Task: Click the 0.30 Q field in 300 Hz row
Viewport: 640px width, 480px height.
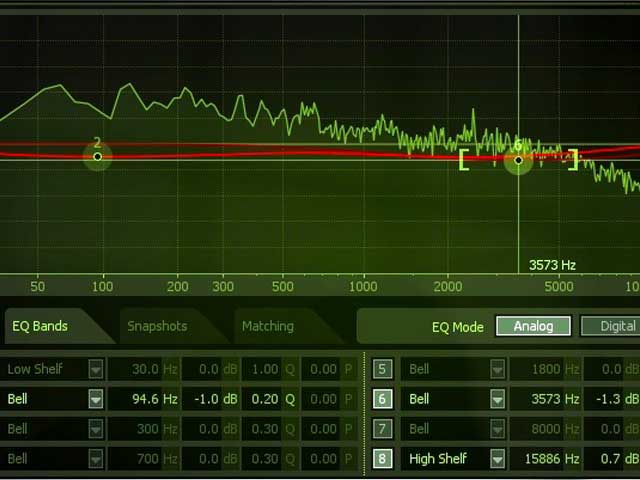Action: (270, 429)
